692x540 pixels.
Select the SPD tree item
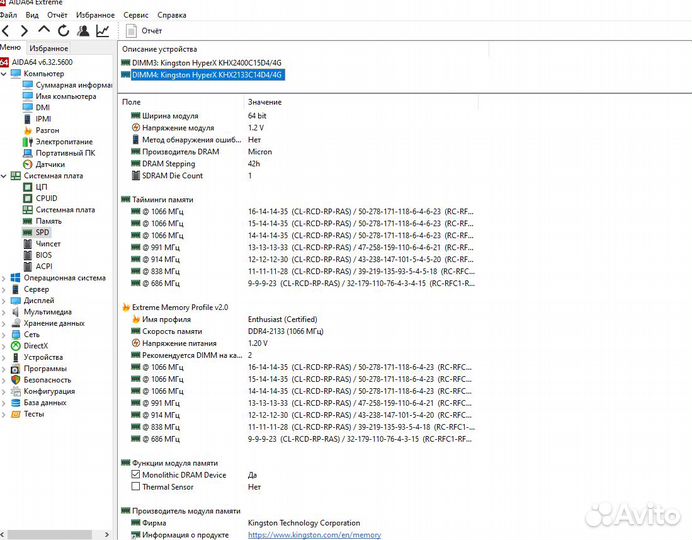pos(42,232)
